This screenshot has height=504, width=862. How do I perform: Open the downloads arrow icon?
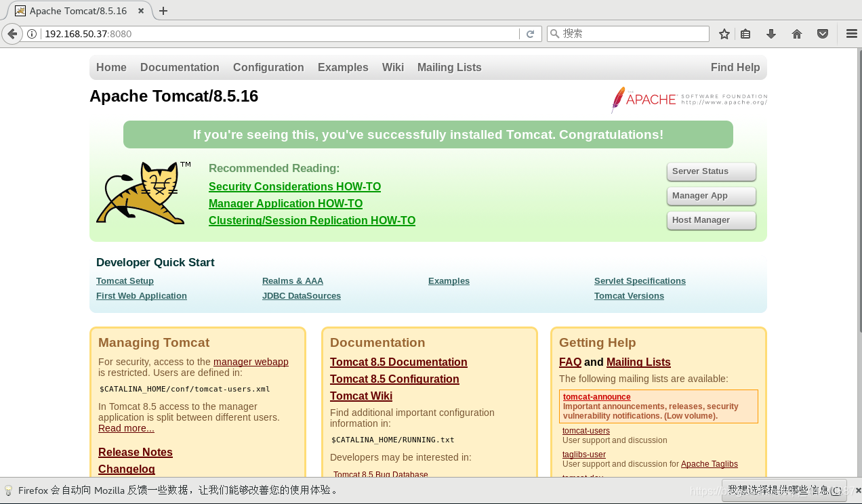(771, 34)
